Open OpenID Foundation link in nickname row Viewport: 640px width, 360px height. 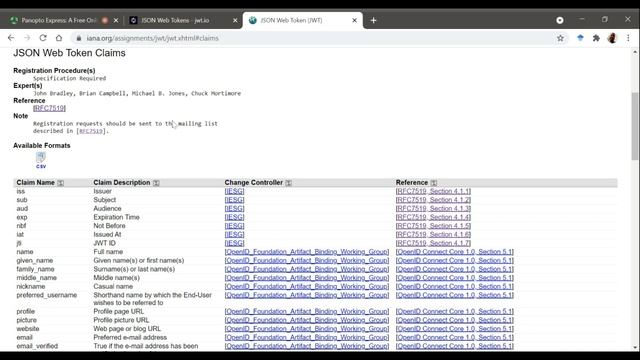(307, 286)
